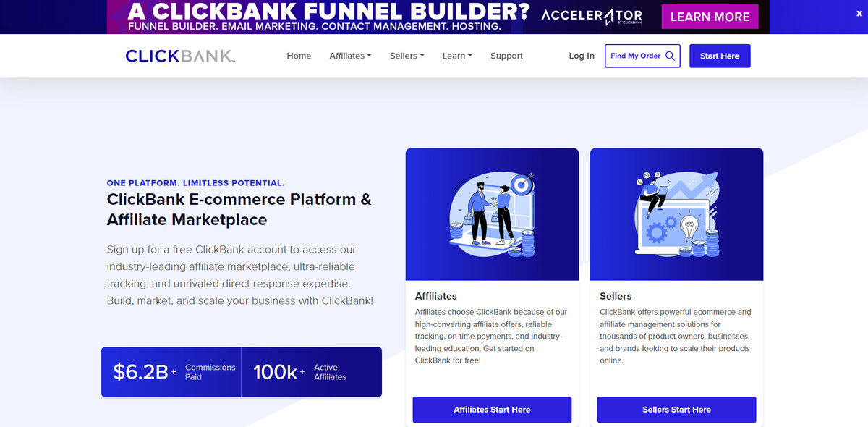Close the top banner with the x
868x427 pixels.
coord(859,13)
